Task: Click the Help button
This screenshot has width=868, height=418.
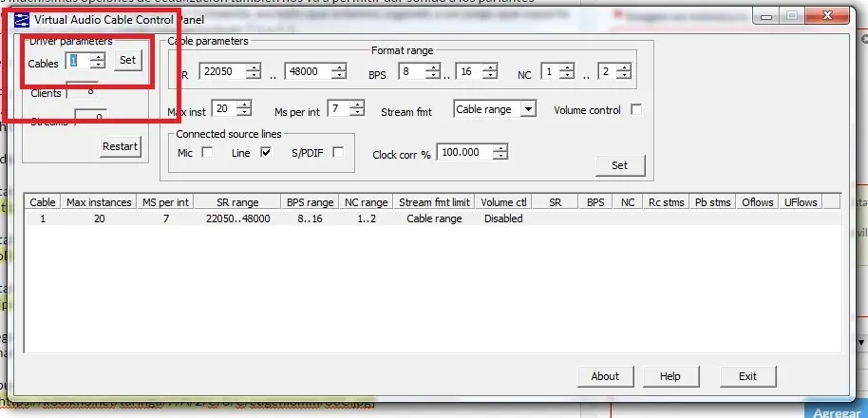Action: (x=670, y=376)
